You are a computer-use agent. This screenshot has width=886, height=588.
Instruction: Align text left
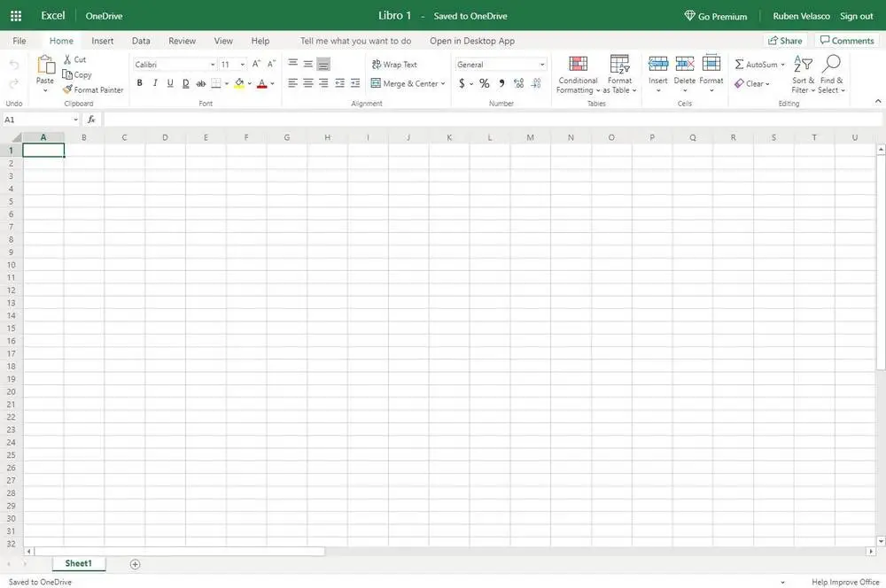point(292,83)
